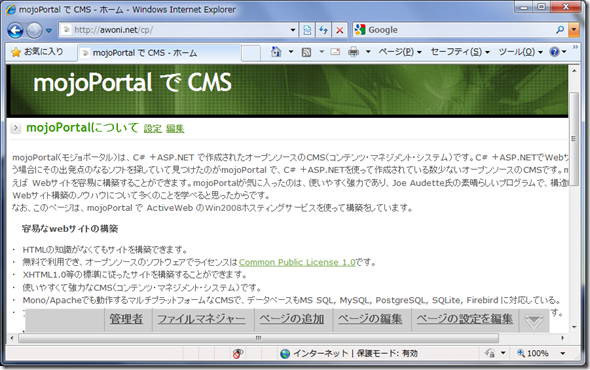Click the magnifier search icon
Screen dimensions: 590x370
pyautogui.click(x=560, y=30)
